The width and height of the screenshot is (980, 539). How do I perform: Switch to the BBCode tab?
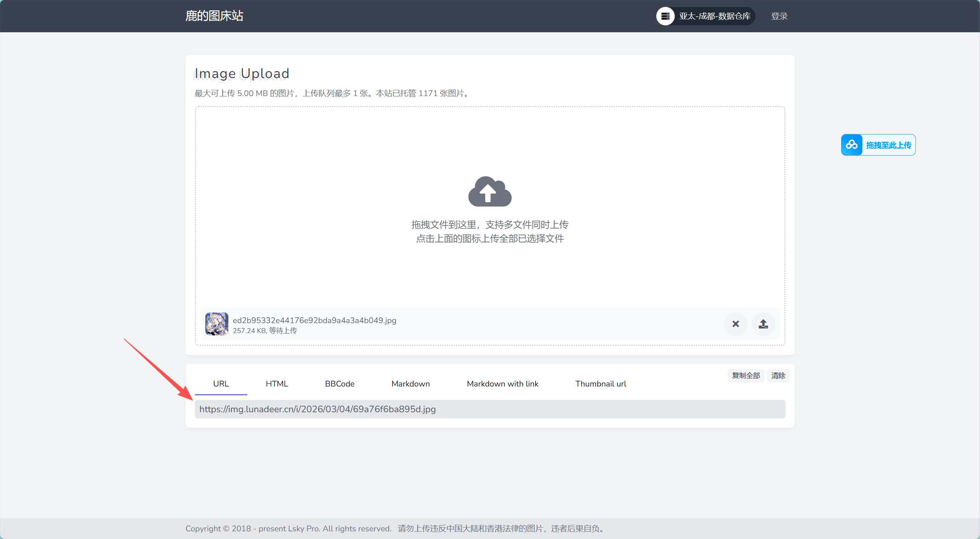click(x=339, y=383)
